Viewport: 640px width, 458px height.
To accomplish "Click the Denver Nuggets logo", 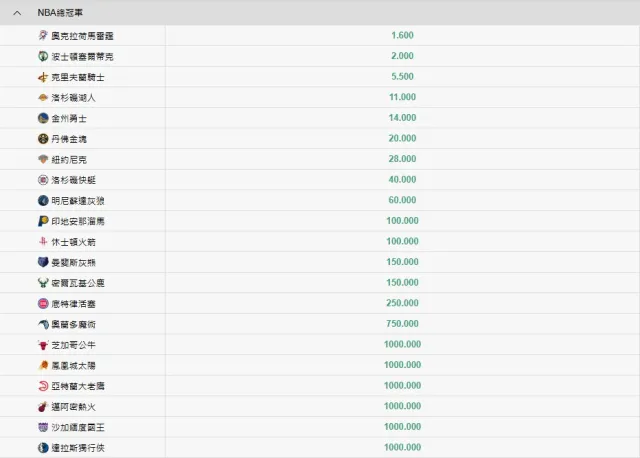I will point(43,138).
